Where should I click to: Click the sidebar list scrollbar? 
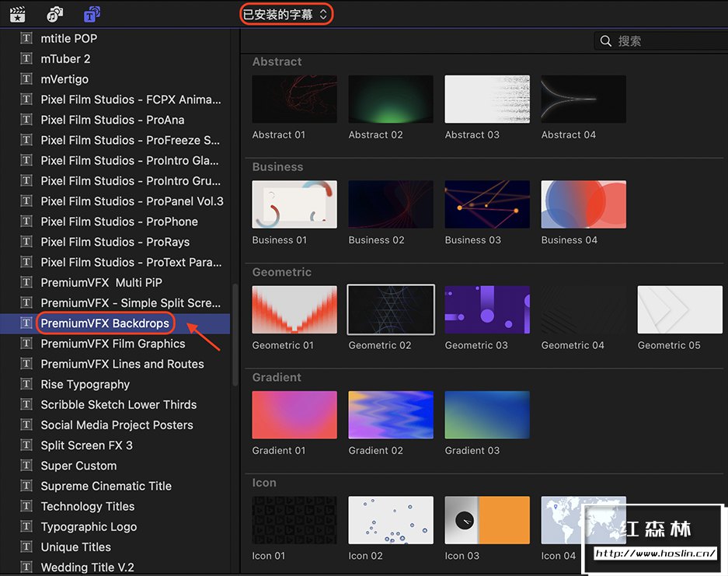(x=235, y=334)
